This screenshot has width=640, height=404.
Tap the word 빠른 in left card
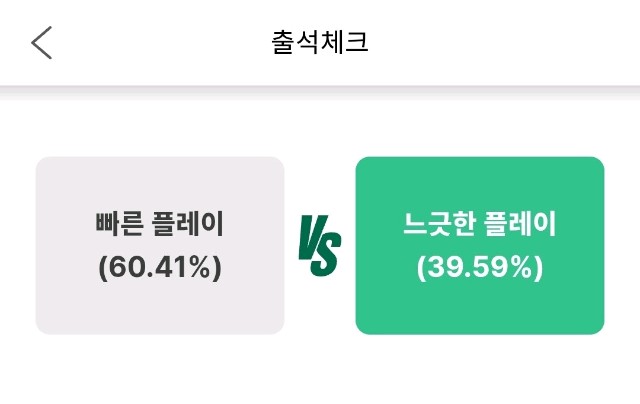[119, 225]
